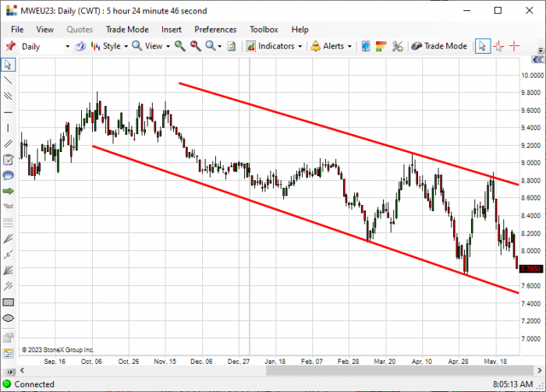
Task: Click the red zoom-out magnifier
Action: pyautogui.click(x=195, y=46)
